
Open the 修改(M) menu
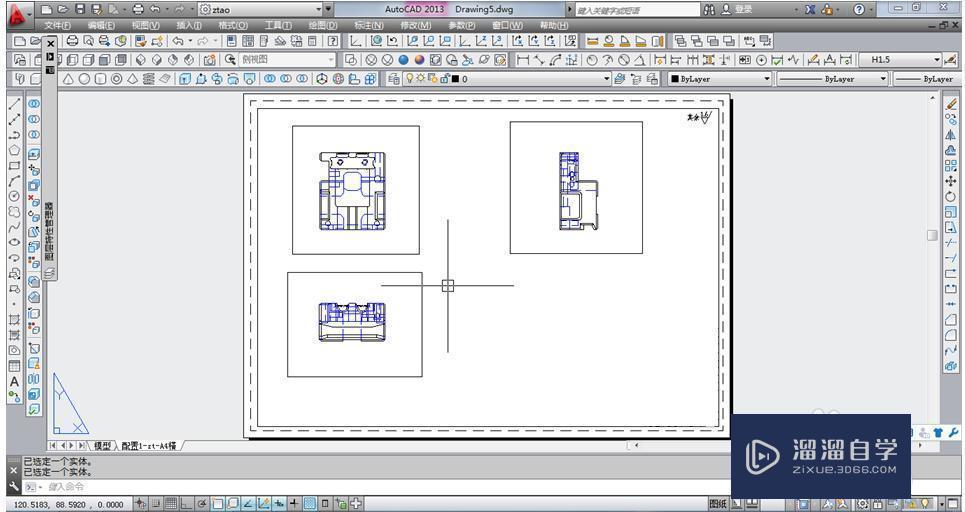pos(415,25)
